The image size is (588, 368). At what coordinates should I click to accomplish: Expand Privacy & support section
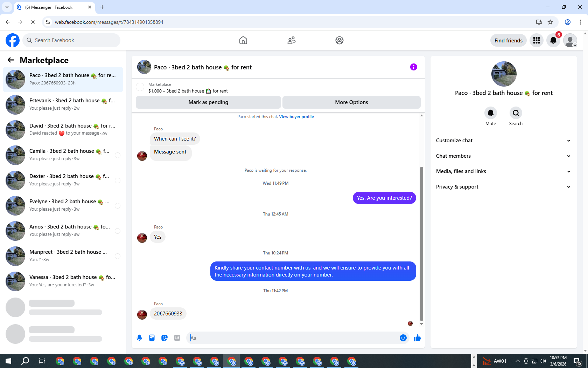pos(503,187)
